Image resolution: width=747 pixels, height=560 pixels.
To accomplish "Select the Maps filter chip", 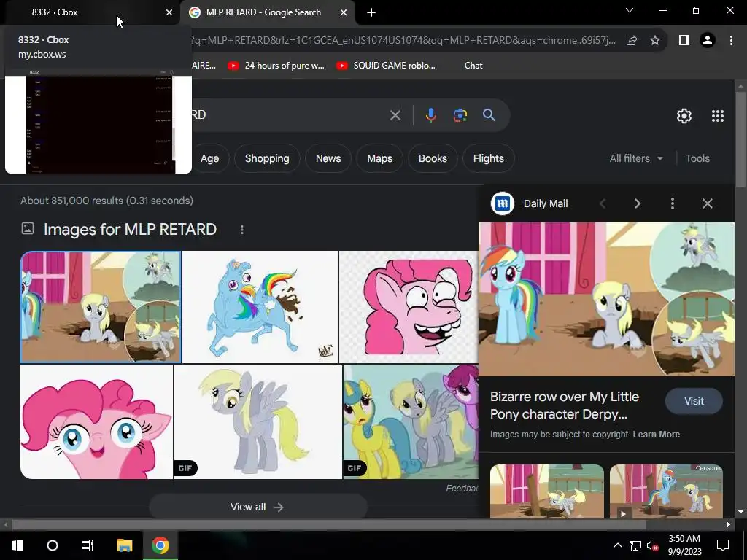I will click(x=379, y=158).
